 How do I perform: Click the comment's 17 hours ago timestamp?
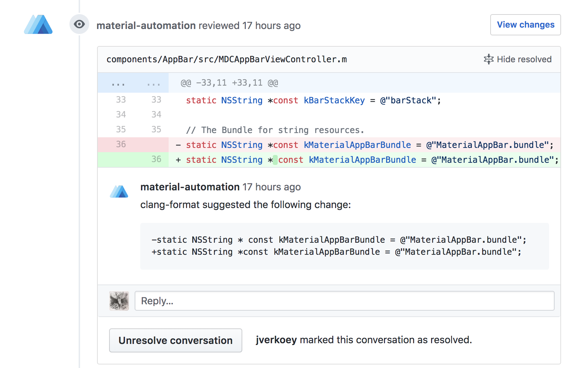click(271, 187)
